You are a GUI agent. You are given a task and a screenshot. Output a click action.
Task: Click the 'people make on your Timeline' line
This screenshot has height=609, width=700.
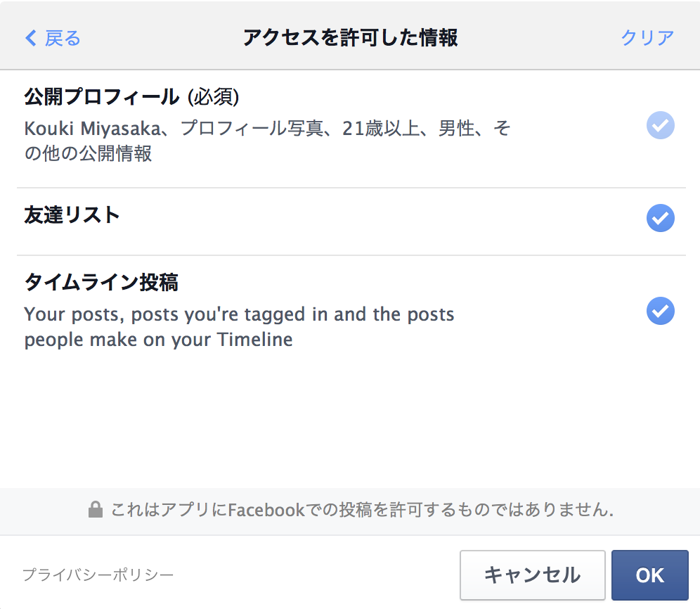point(158,340)
